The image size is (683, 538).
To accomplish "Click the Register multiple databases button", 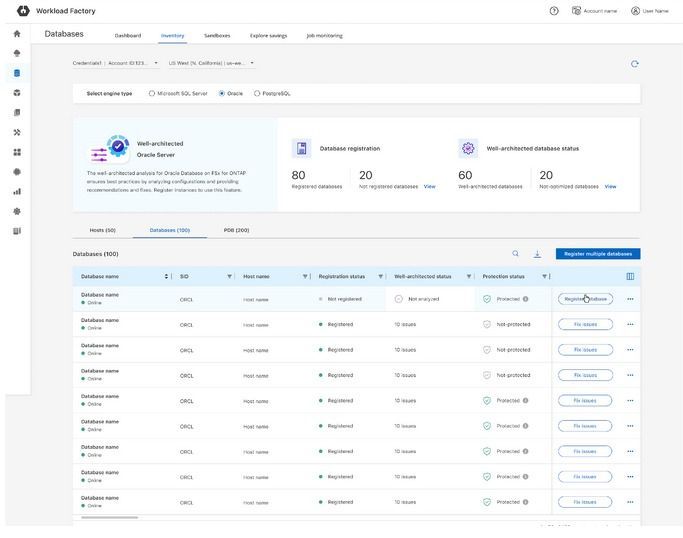I will click(597, 254).
